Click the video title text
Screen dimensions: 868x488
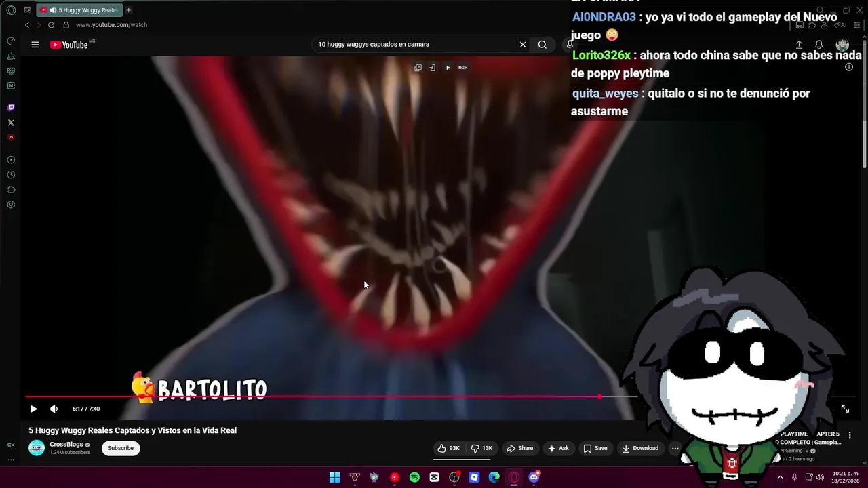(132, 430)
